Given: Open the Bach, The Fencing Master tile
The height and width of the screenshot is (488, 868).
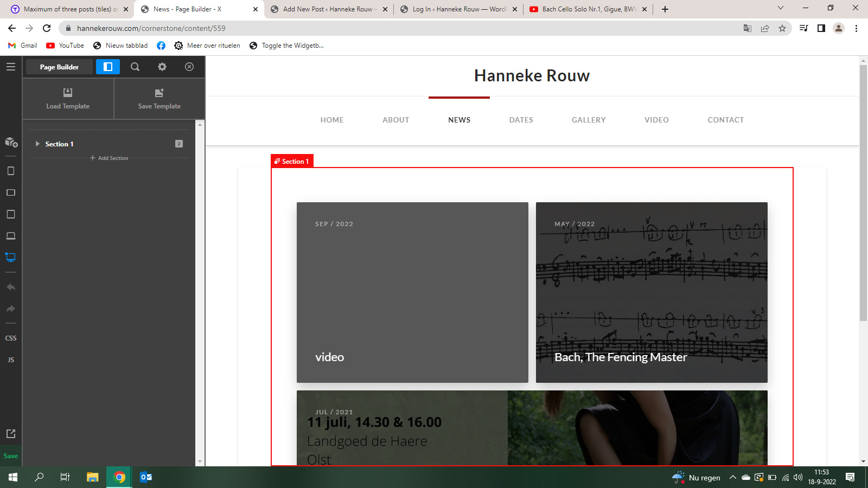Looking at the screenshot, I should 651,292.
